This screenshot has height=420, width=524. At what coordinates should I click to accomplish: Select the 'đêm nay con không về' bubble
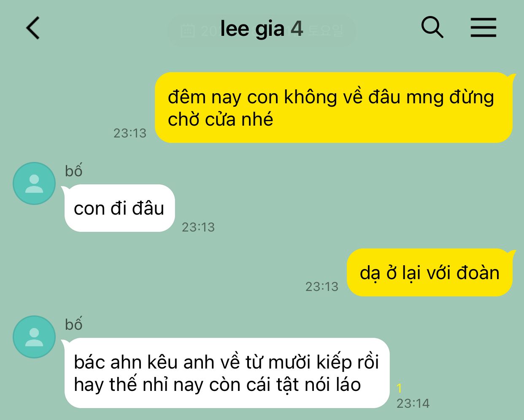pyautogui.click(x=333, y=108)
